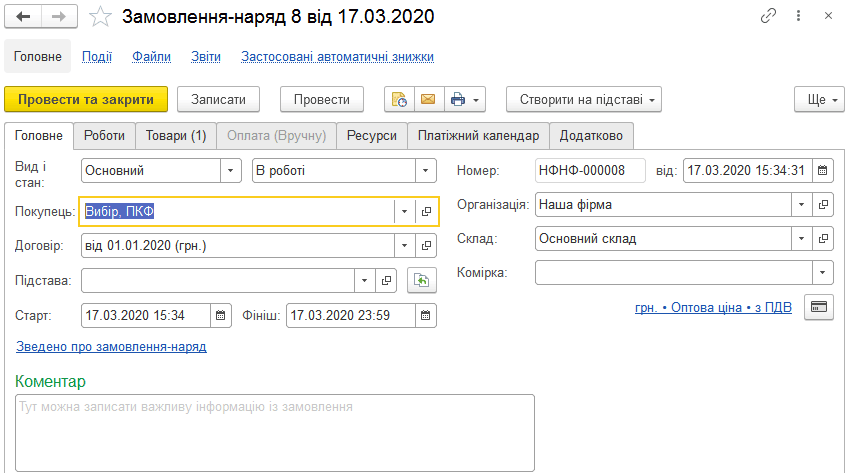Image resolution: width=848 pixels, height=473 pixels.
Task: Open the Файли section link
Action: click(x=151, y=56)
